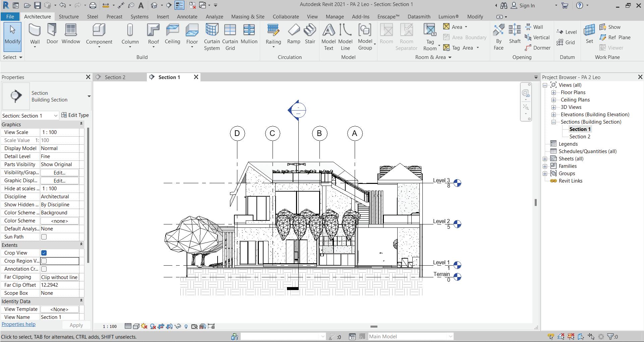Toggle the Annotation Crop checkbox
This screenshot has width=644, height=342.
click(x=44, y=269)
